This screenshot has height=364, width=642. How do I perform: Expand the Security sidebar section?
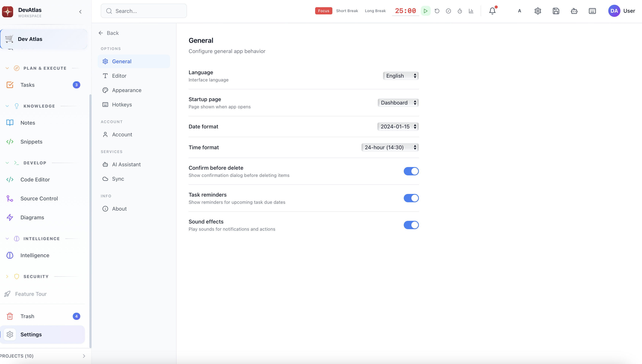[7, 277]
